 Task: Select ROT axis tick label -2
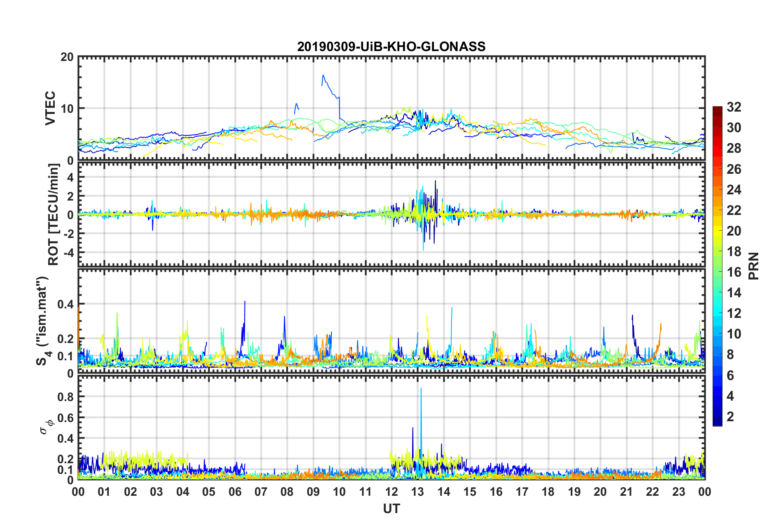[68, 233]
